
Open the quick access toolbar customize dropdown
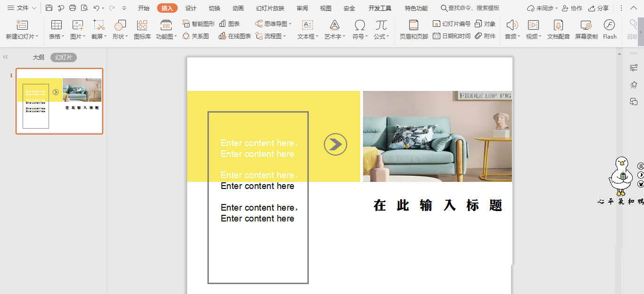click(x=124, y=8)
